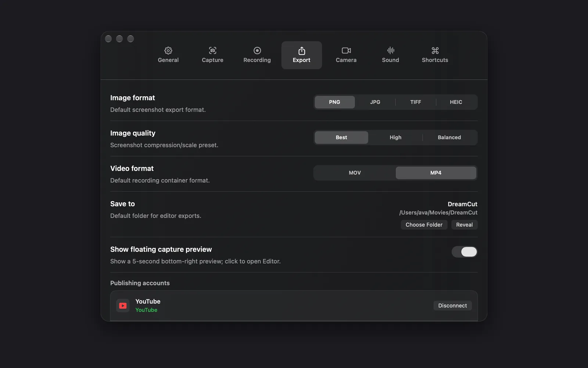Select TIFF as image format
Viewport: 588px width, 368px height.
pos(416,102)
